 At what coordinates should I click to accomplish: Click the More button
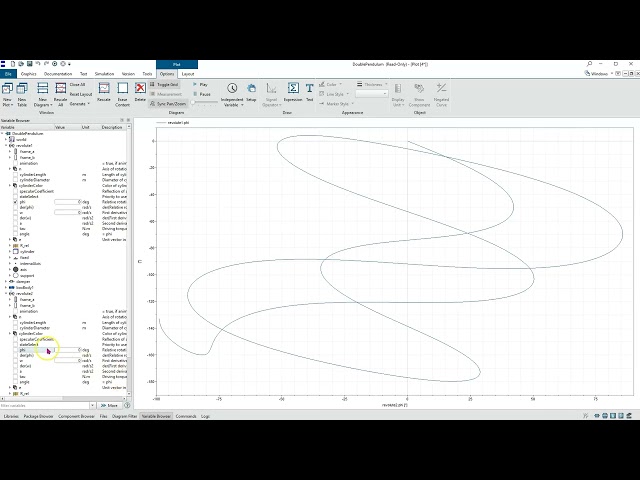pyautogui.click(x=109, y=405)
